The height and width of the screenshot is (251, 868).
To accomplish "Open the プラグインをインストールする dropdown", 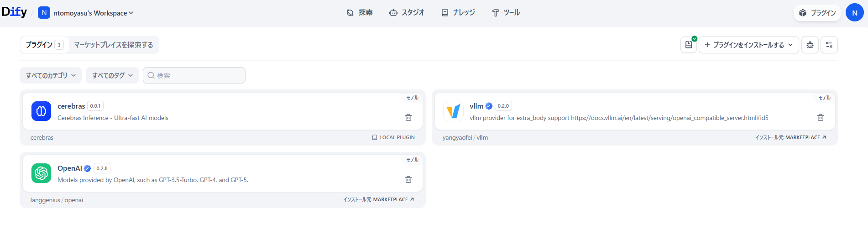I will tap(748, 45).
